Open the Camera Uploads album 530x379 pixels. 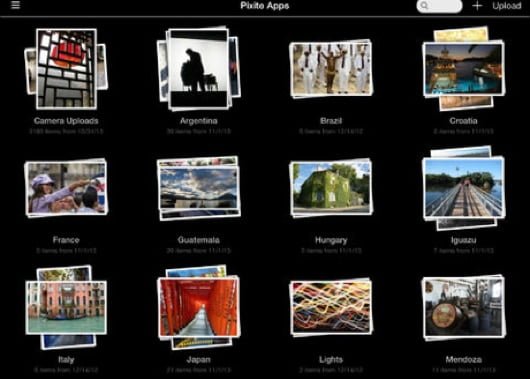(66, 69)
